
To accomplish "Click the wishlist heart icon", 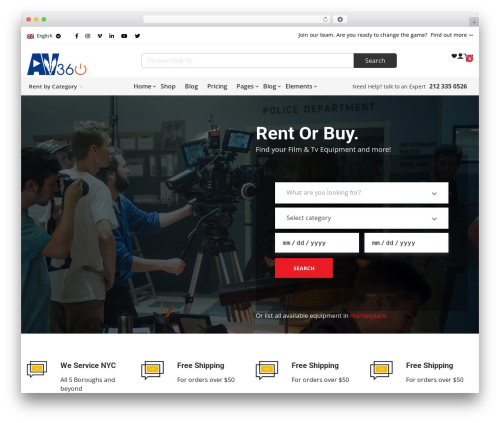I will pyautogui.click(x=454, y=56).
